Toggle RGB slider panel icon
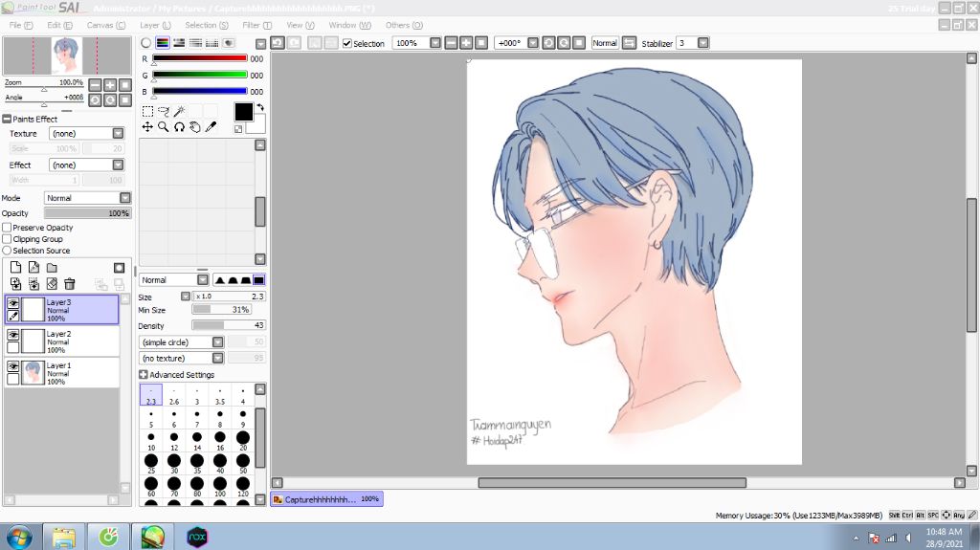Image resolution: width=980 pixels, height=550 pixels. click(163, 42)
